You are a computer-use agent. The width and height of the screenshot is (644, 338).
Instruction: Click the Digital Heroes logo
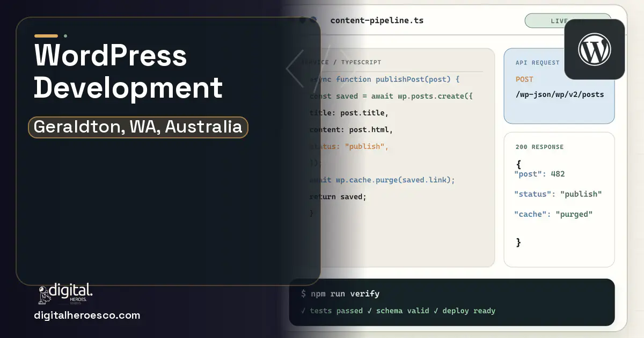pos(65,293)
